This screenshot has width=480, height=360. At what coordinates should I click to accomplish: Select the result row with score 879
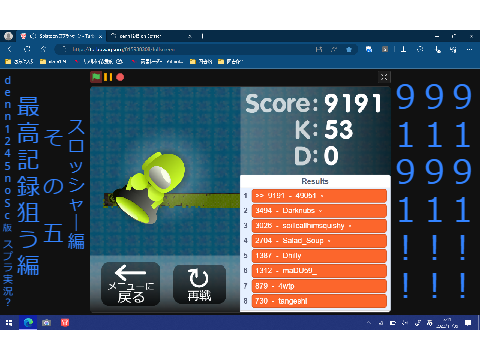pyautogui.click(x=319, y=286)
